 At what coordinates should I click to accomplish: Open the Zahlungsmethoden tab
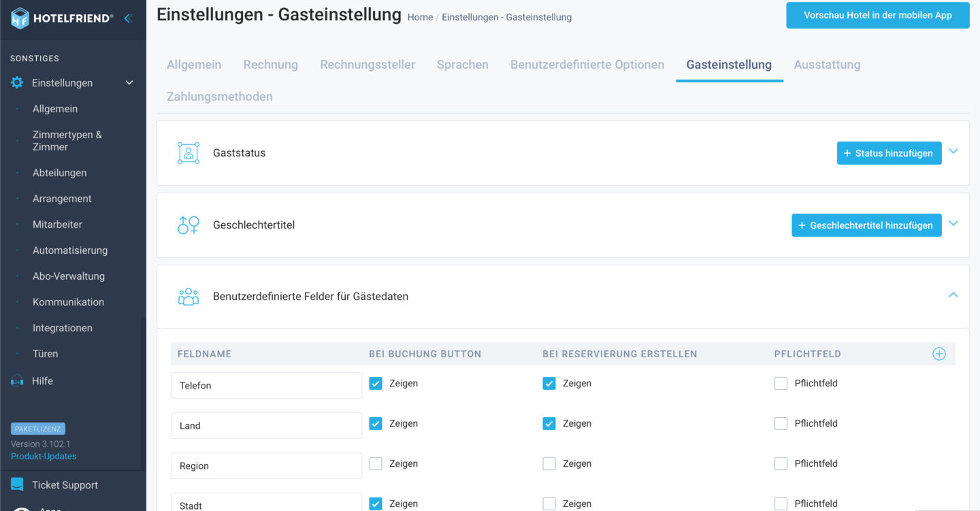click(220, 97)
